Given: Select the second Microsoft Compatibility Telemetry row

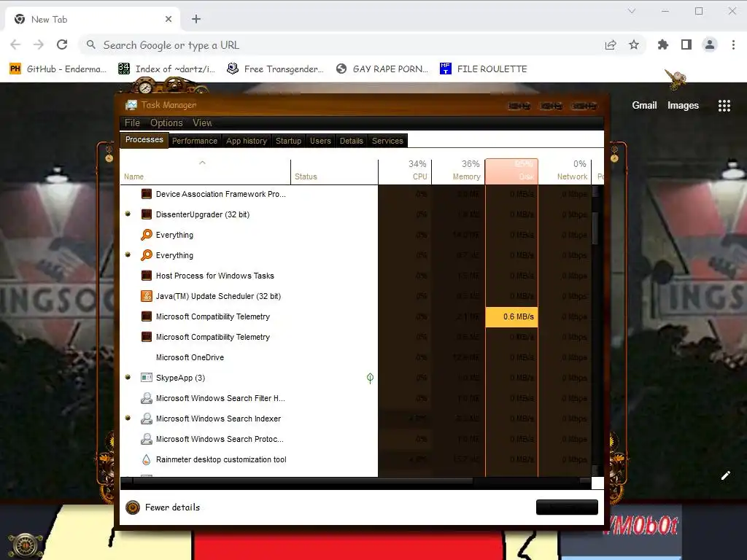Looking at the screenshot, I should coord(356,337).
